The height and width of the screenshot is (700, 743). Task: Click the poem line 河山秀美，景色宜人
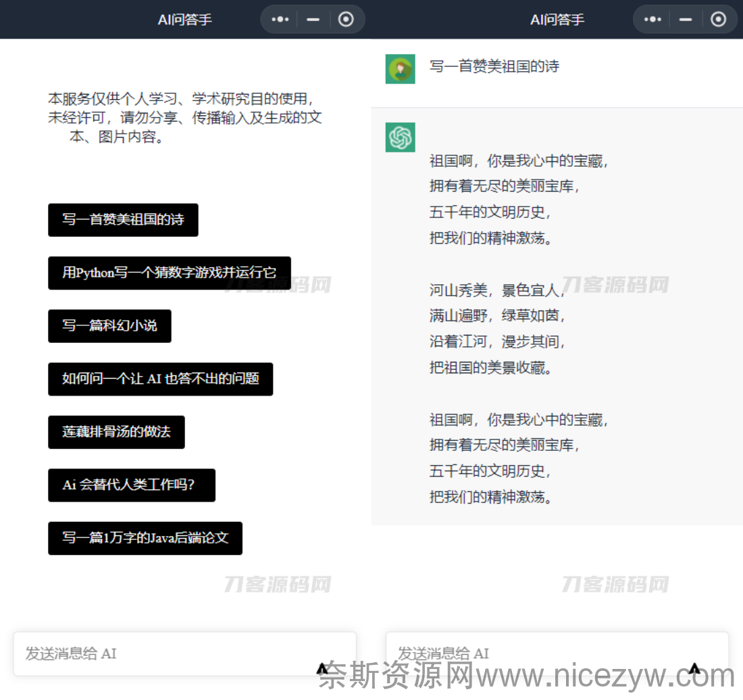click(497, 290)
